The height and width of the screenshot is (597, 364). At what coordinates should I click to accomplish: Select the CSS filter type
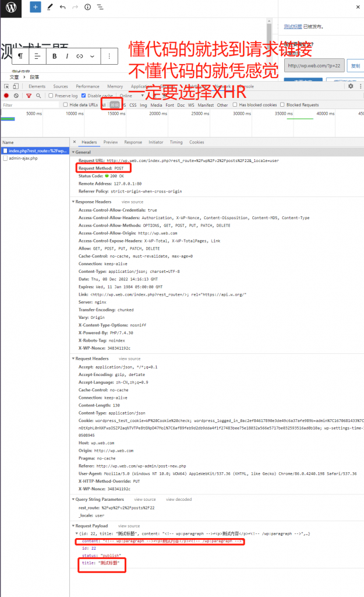click(x=133, y=105)
